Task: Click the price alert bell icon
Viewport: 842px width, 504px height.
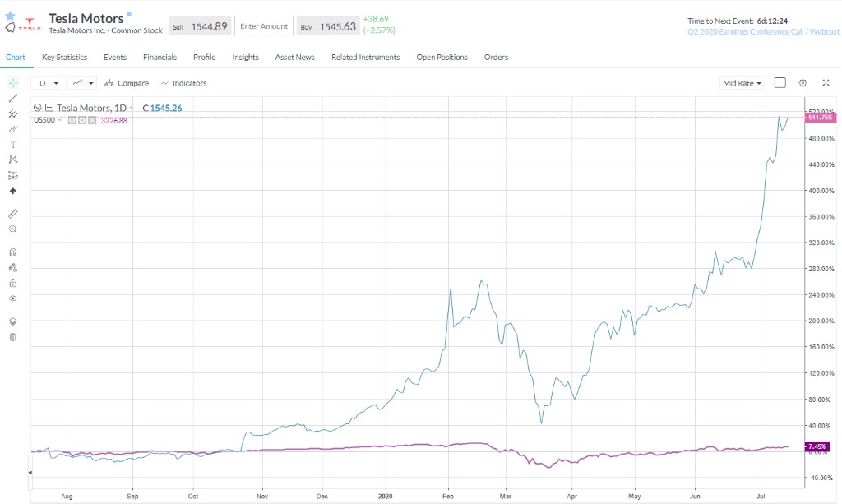Action: tap(10, 28)
